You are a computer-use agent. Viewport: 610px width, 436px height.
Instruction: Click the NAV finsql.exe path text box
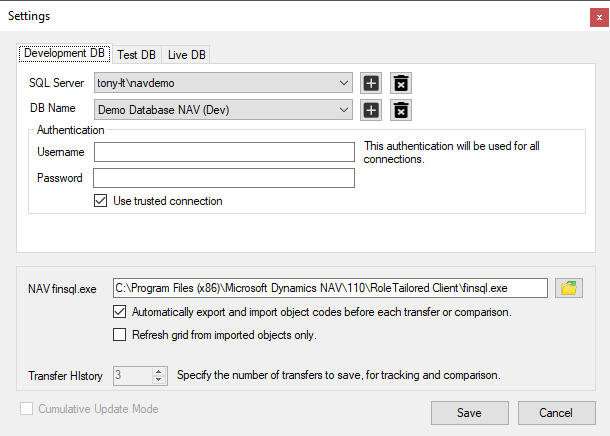click(330, 288)
